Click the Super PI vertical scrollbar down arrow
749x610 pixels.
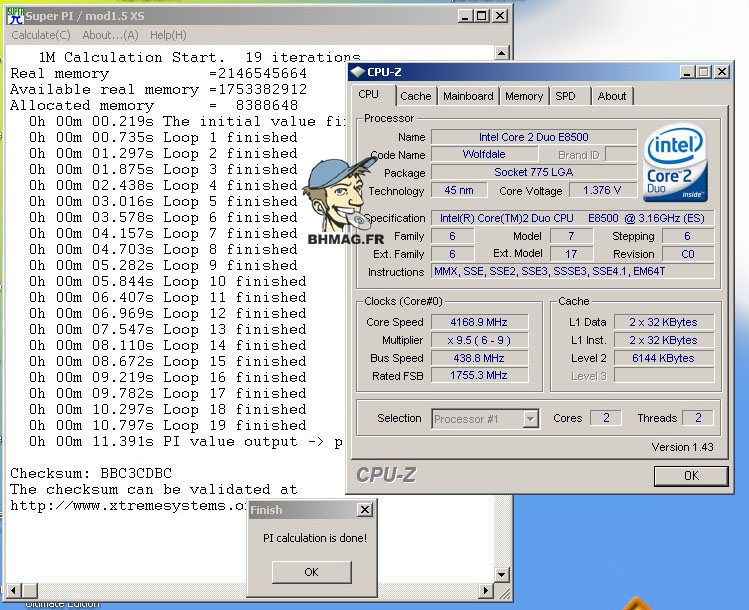point(501,574)
